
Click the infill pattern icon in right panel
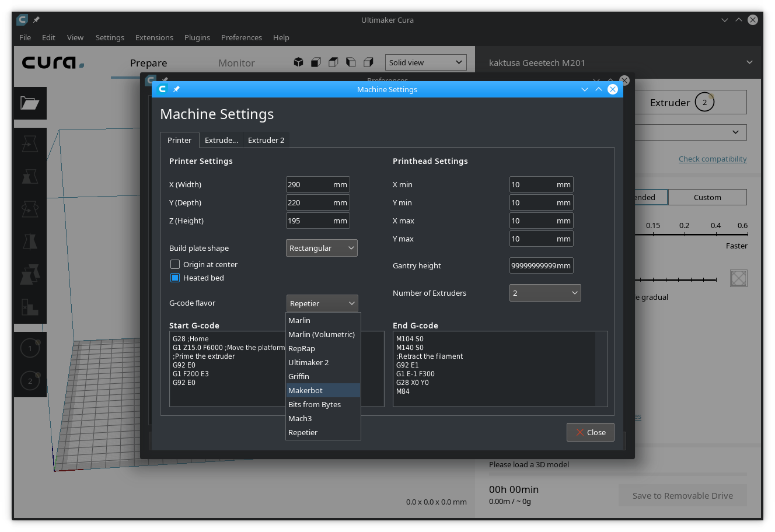tap(739, 278)
